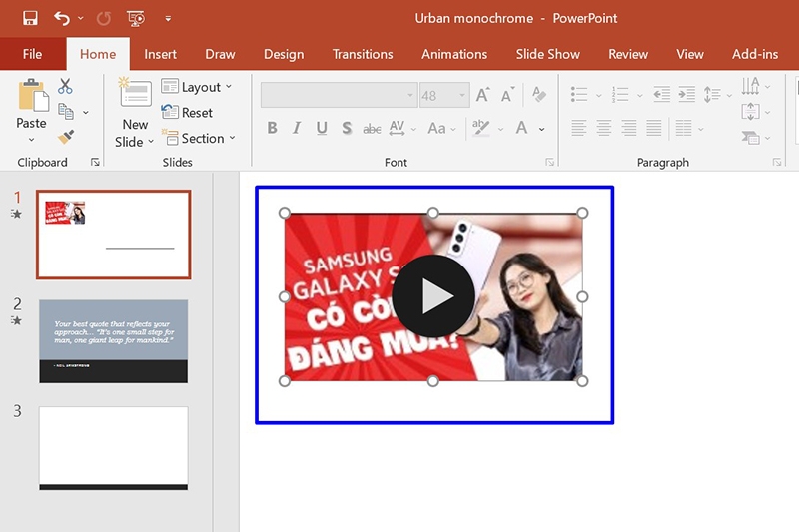Undo the last action
This screenshot has height=532, width=799.
pyautogui.click(x=62, y=18)
